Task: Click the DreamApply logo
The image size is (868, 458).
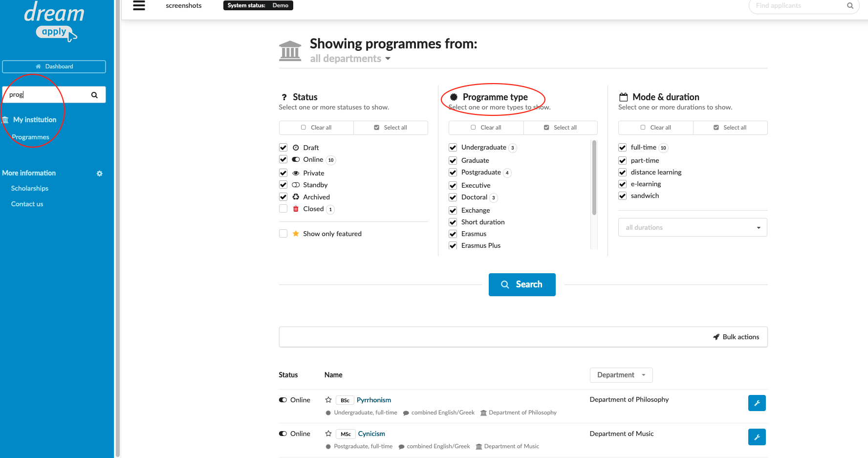Action: 54,21
